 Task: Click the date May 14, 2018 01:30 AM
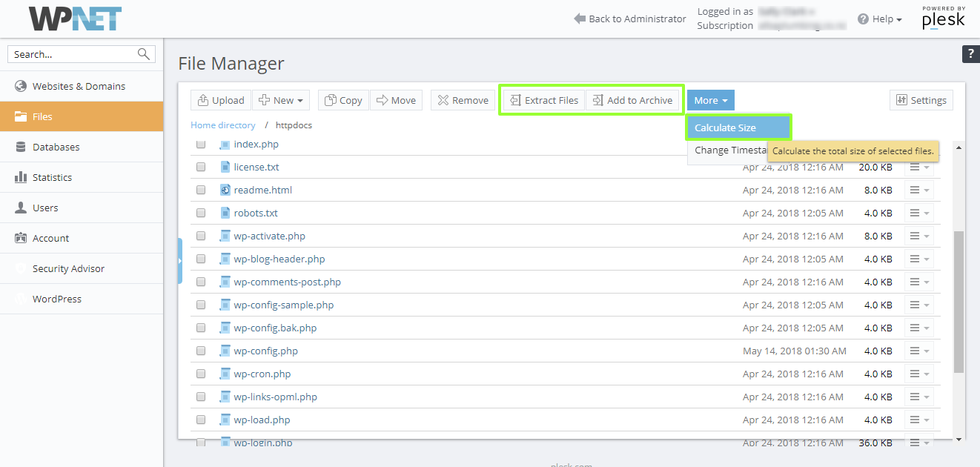click(795, 351)
